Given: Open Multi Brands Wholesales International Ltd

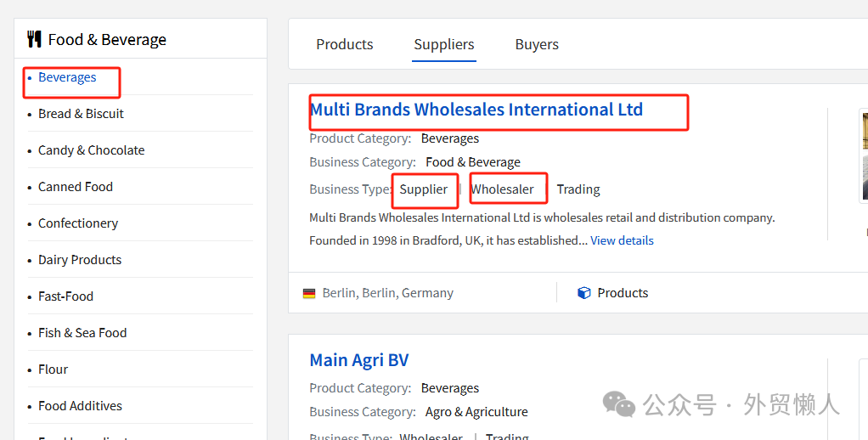Looking at the screenshot, I should click(476, 110).
